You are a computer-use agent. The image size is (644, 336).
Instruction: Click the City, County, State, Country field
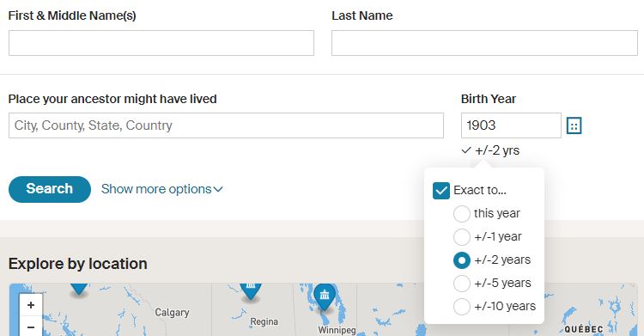click(226, 125)
